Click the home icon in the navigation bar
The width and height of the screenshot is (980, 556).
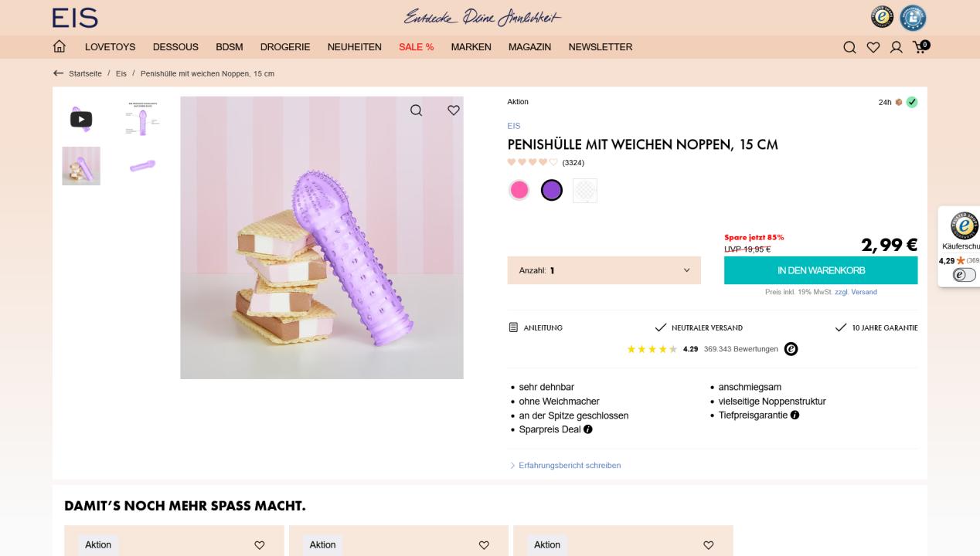pyautogui.click(x=59, y=47)
